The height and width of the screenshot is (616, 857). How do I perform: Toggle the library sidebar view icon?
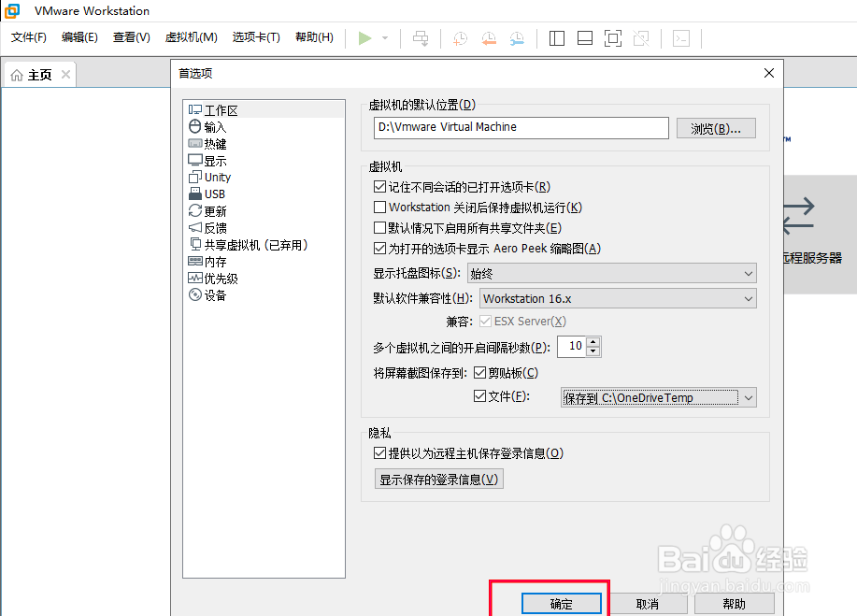point(556,37)
